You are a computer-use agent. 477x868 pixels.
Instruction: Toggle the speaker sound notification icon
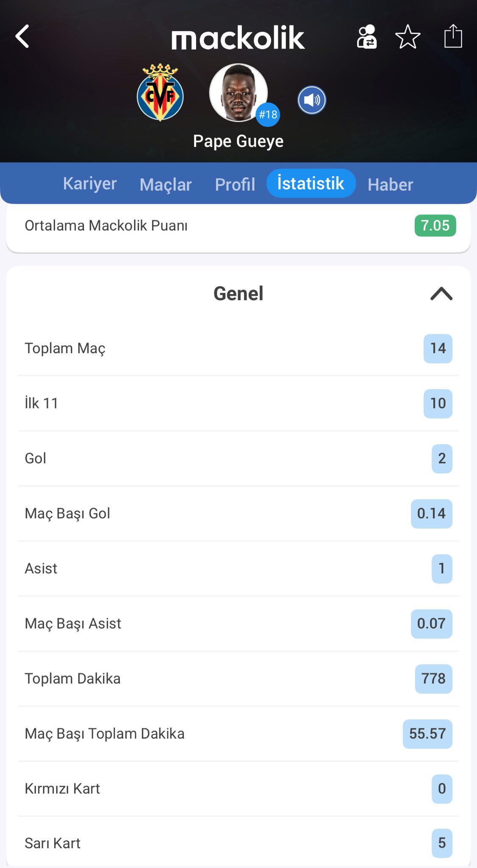(x=312, y=100)
